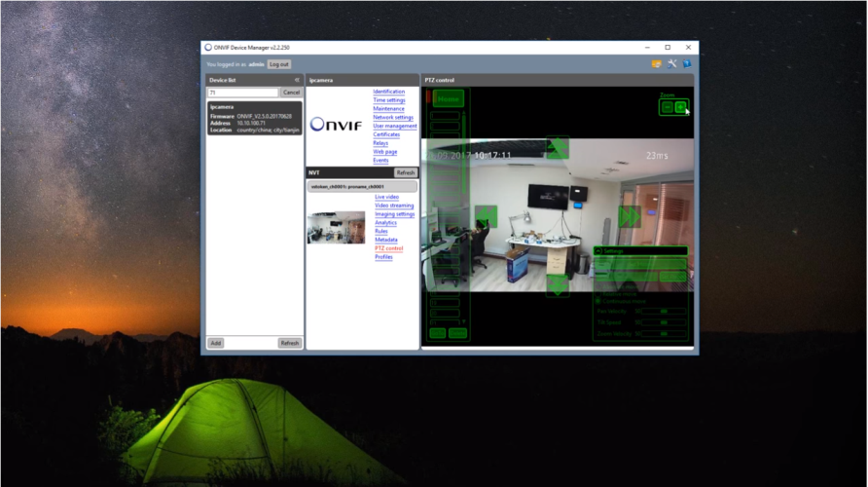Pan camera right with arrow button

pos(630,216)
